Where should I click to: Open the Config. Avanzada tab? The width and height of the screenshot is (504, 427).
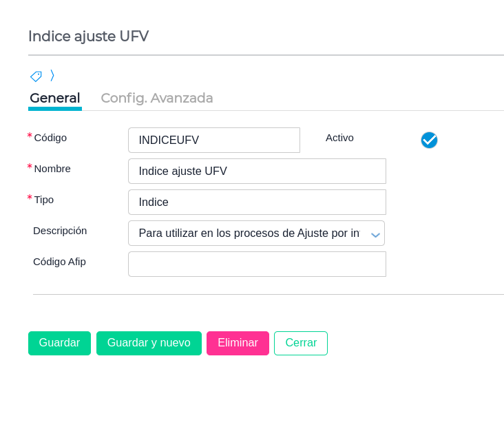[157, 98]
